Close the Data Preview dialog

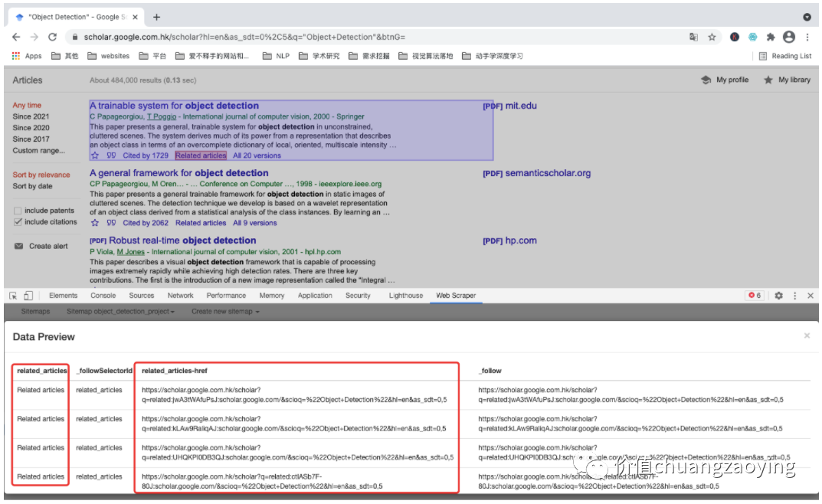(807, 335)
